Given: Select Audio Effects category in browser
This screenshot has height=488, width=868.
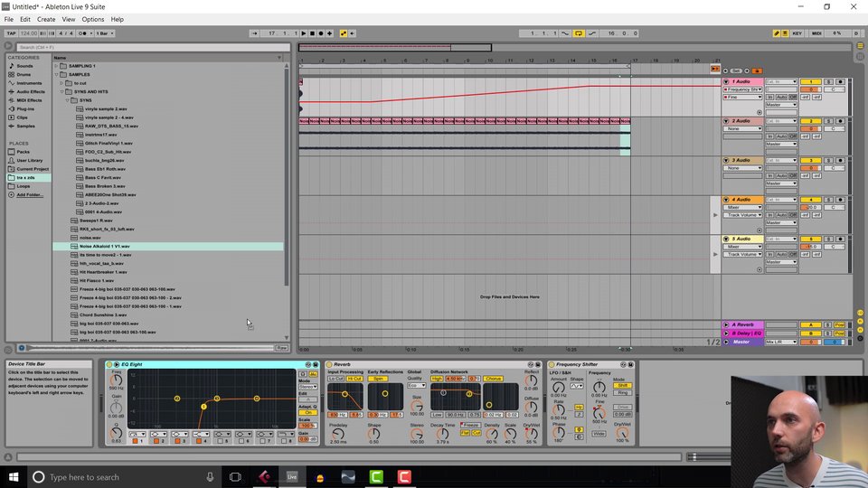Looking at the screenshot, I should [31, 92].
